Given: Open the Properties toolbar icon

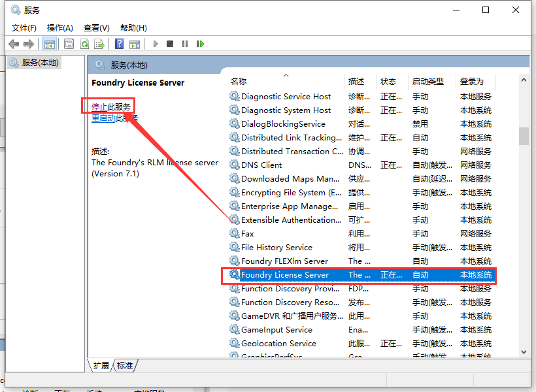Looking at the screenshot, I should click(x=69, y=44).
